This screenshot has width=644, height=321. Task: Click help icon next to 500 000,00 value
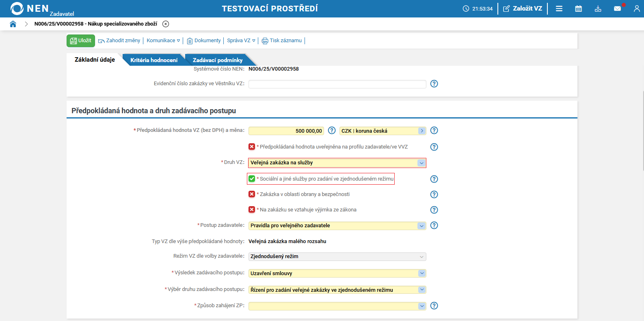332,130
